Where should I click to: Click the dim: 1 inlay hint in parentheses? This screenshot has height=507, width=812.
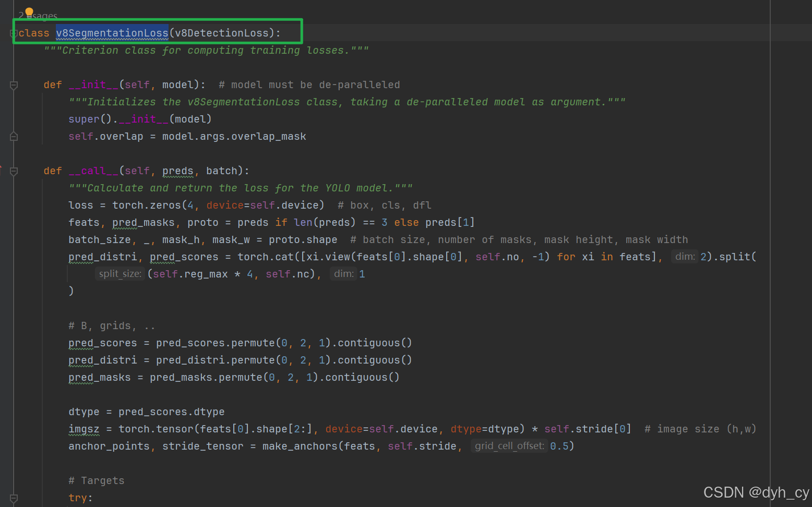[x=344, y=273]
